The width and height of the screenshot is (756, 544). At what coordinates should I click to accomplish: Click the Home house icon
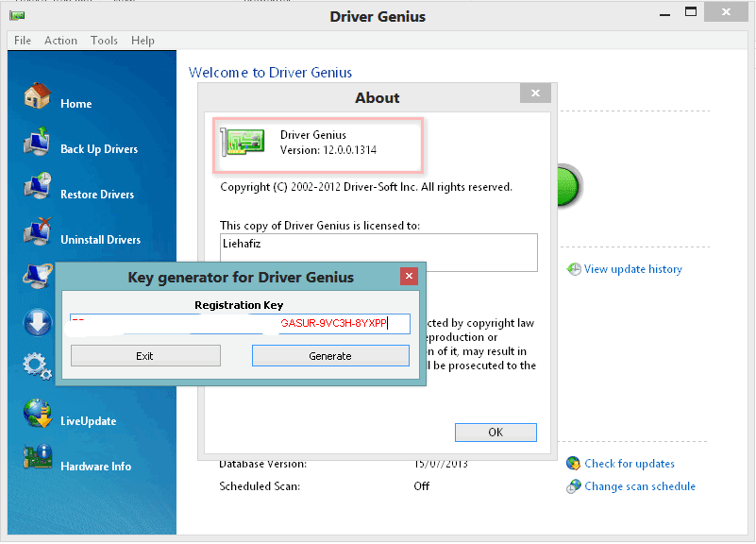click(x=37, y=95)
